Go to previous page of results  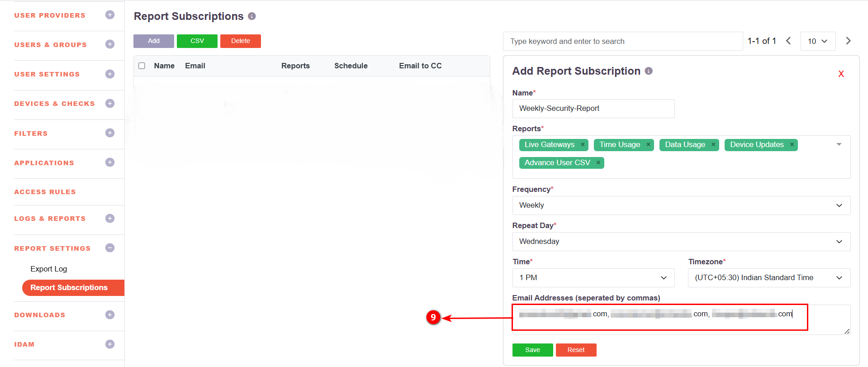tap(788, 41)
